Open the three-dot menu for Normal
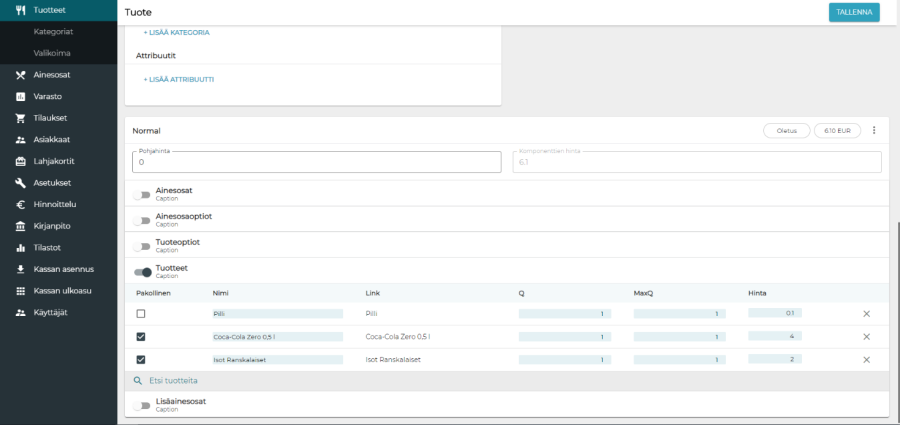 pyautogui.click(x=874, y=131)
